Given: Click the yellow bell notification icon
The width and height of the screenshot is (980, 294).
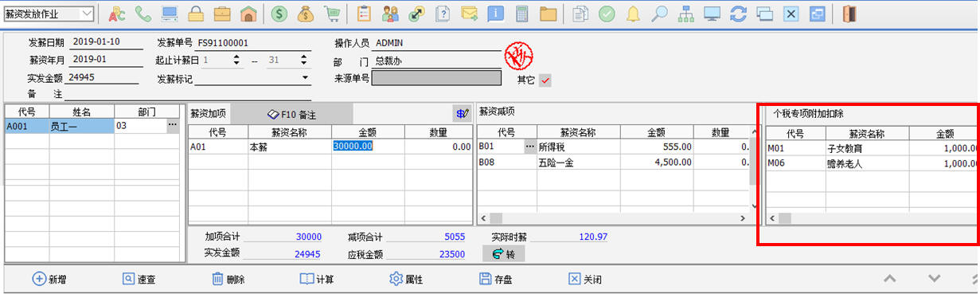Looking at the screenshot, I should click(x=633, y=14).
